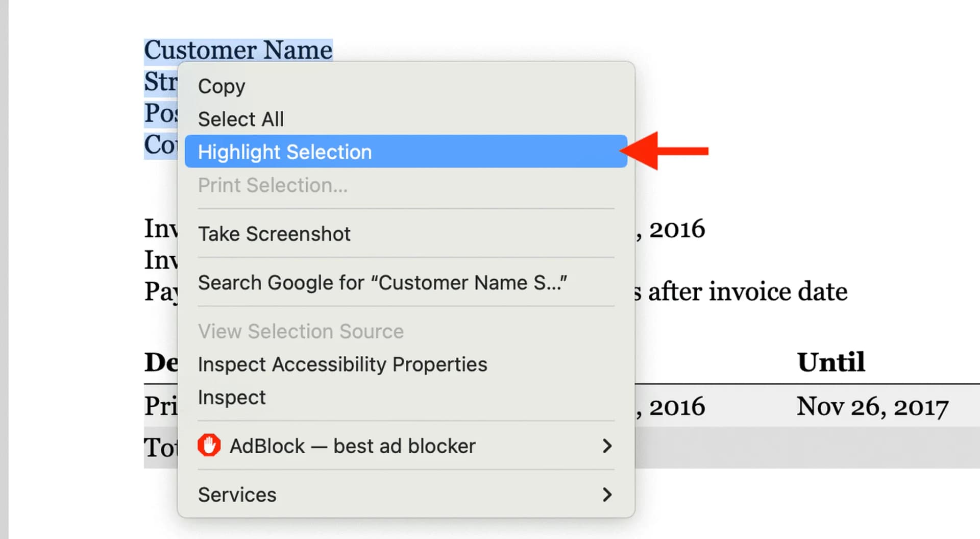Select Copy from the context menu

coord(221,86)
